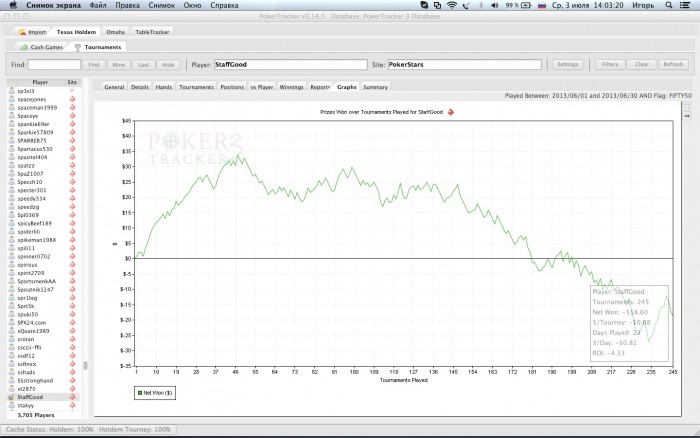Open Spotlight search in the menu bar

click(669, 5)
